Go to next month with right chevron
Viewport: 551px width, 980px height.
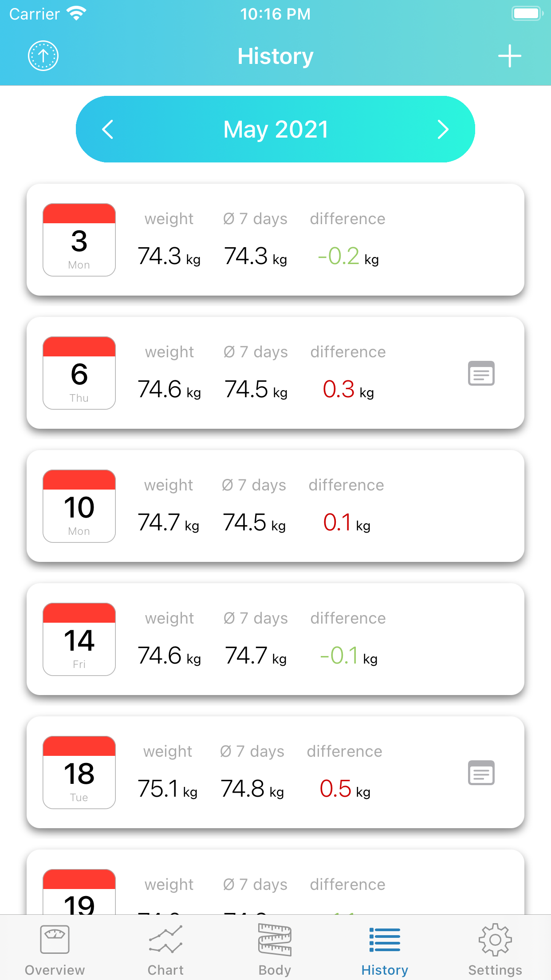coord(443,130)
